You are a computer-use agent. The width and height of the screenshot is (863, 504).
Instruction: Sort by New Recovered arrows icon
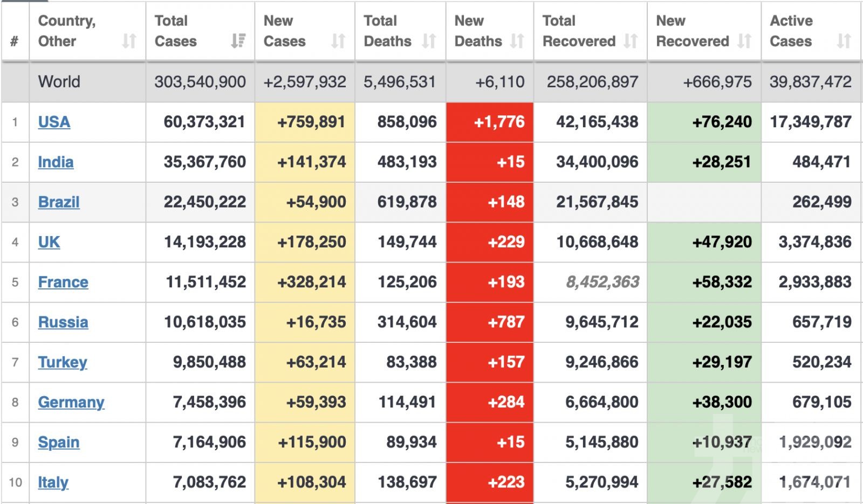744,41
